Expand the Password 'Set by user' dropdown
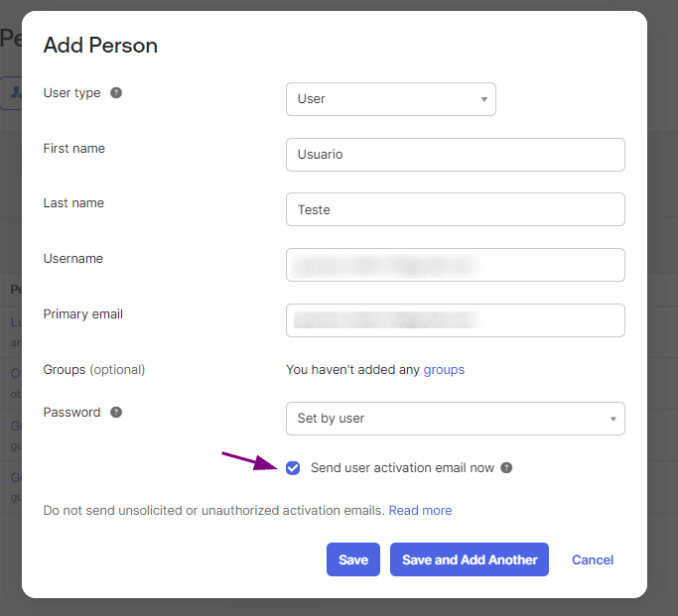The width and height of the screenshot is (678, 616). click(455, 419)
